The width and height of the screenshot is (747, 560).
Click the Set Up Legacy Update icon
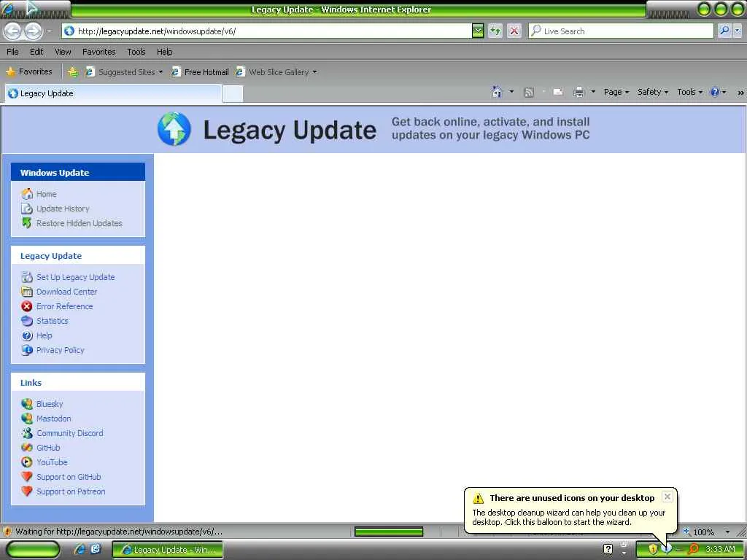pyautogui.click(x=27, y=277)
